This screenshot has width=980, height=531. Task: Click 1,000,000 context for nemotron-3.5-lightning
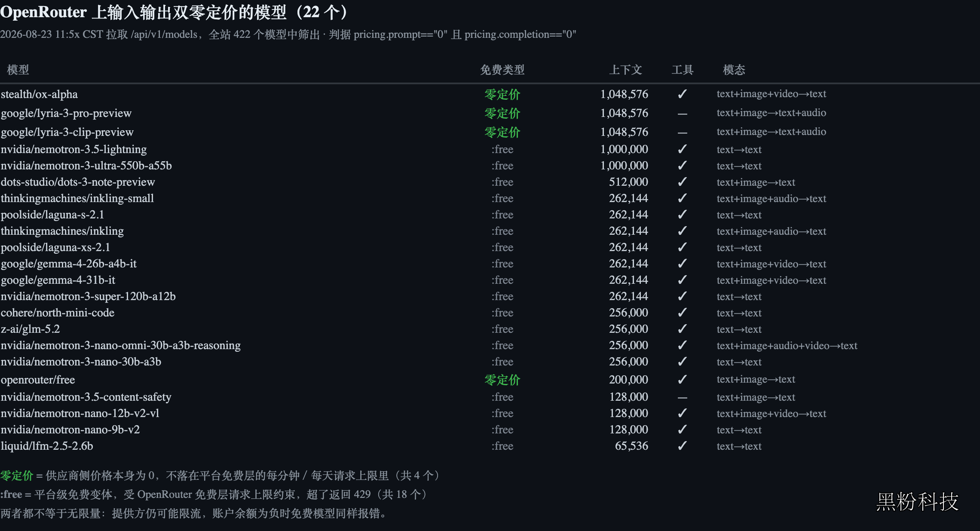624,149
